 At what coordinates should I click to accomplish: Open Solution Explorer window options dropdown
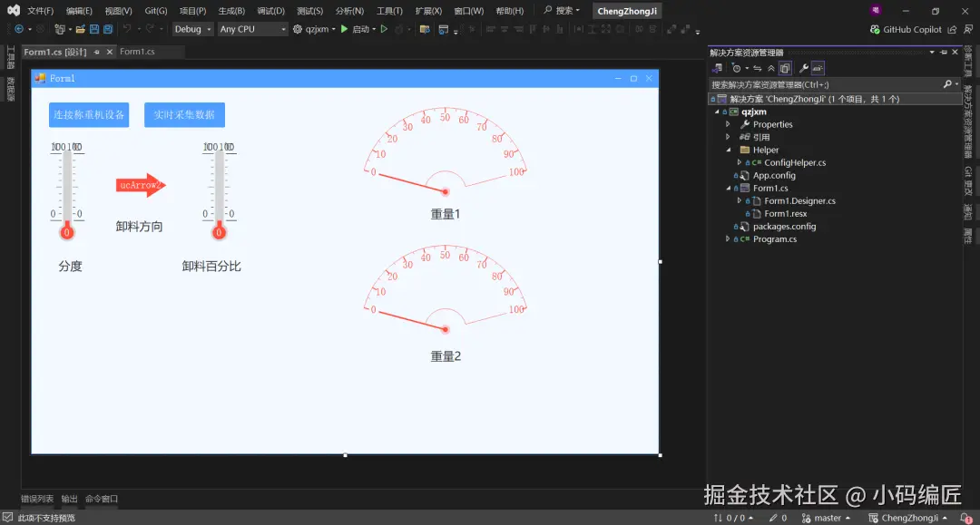[x=932, y=53]
